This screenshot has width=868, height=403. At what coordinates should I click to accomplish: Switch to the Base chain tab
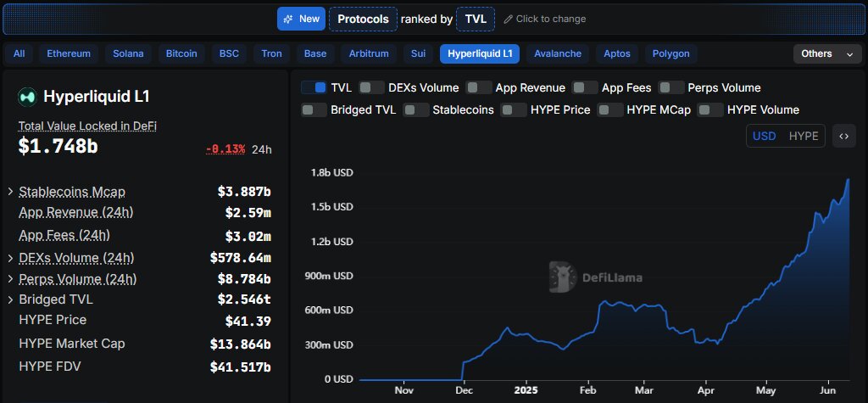click(315, 53)
